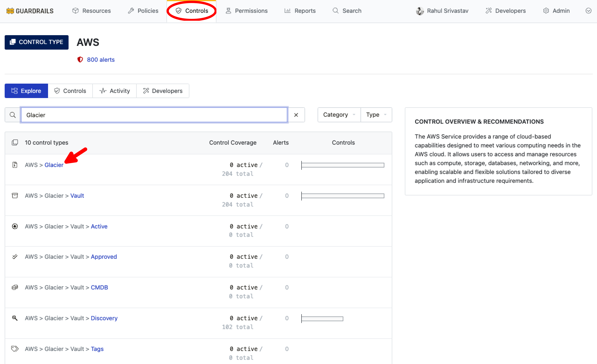
Task: Click the Approved checkmark row icon
Action: tap(15, 257)
